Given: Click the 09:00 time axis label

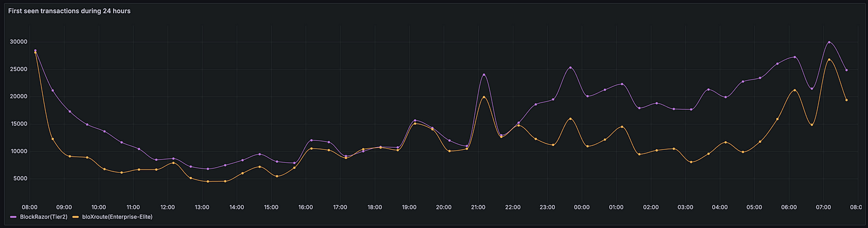Looking at the screenshot, I should coord(64,207).
